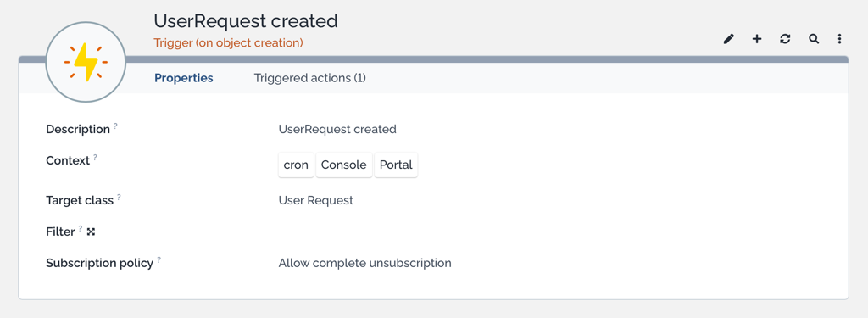Click the Console context tag
The height and width of the screenshot is (318, 868).
tap(344, 165)
